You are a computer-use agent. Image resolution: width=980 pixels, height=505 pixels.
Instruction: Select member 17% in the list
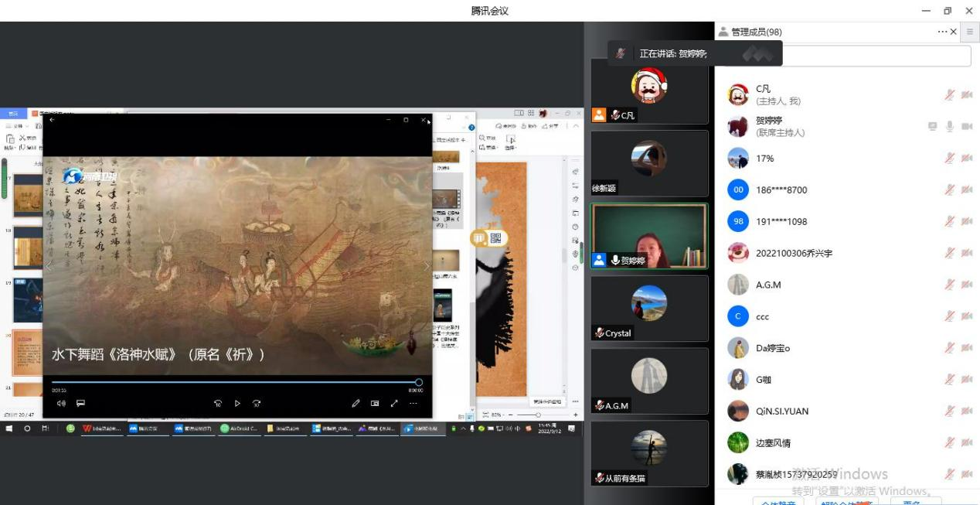pos(848,158)
